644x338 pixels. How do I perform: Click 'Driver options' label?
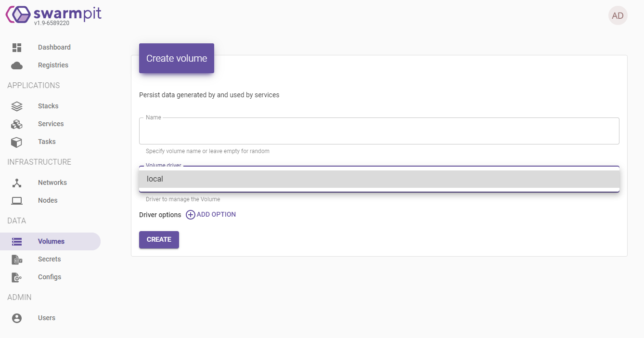pyautogui.click(x=160, y=215)
